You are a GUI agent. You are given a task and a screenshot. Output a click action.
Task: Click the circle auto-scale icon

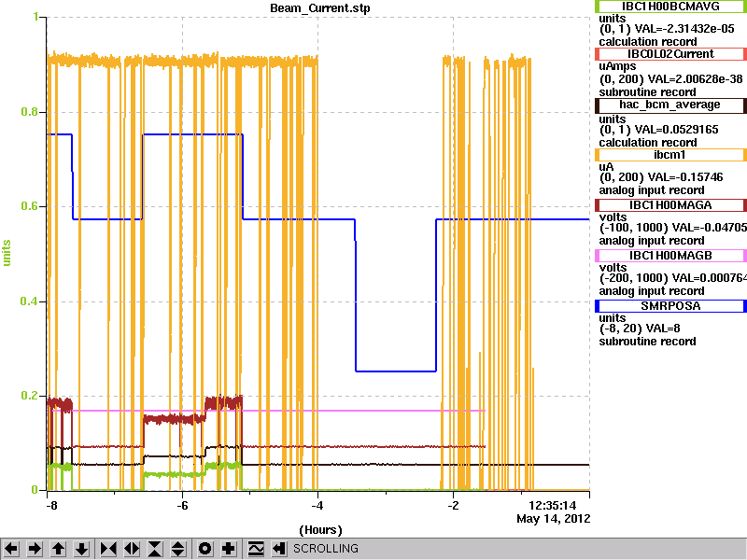click(x=204, y=549)
